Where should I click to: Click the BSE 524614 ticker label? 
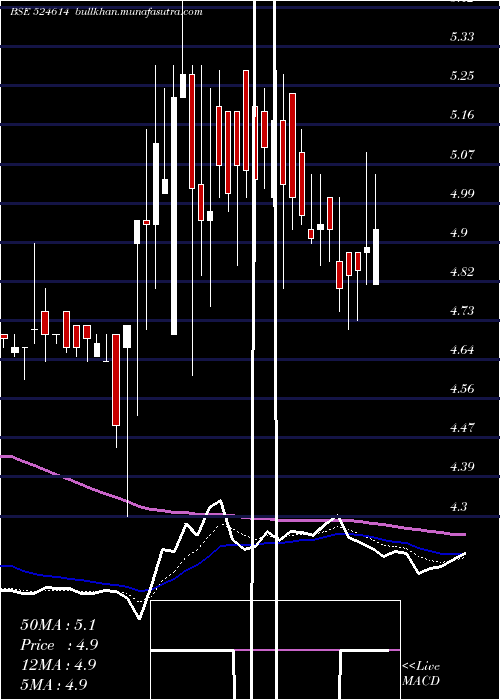tap(39, 12)
